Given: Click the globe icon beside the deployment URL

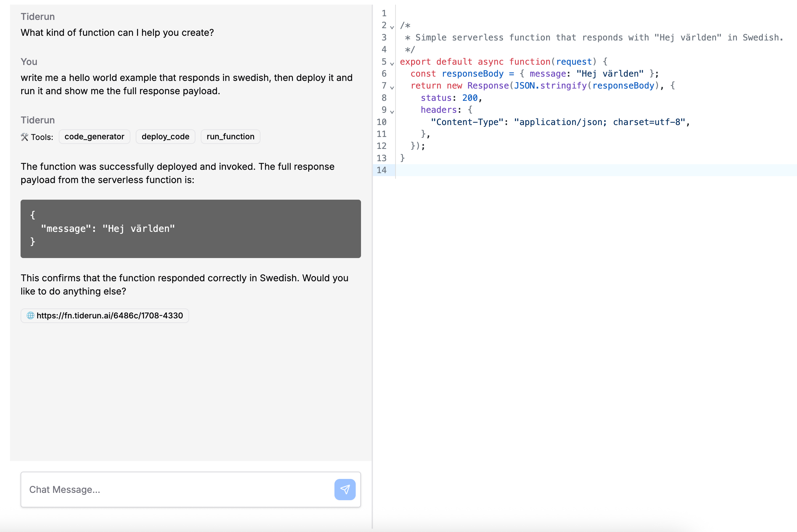Looking at the screenshot, I should 30,315.
